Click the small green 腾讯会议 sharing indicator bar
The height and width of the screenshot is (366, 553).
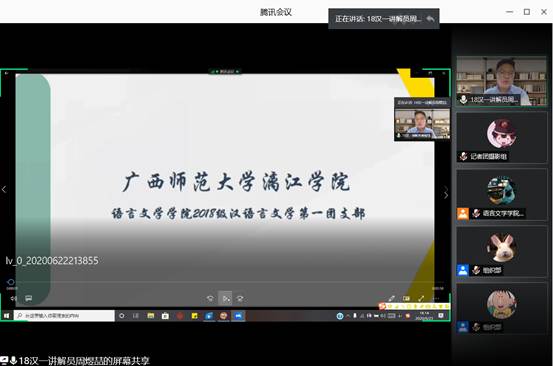(x=225, y=72)
